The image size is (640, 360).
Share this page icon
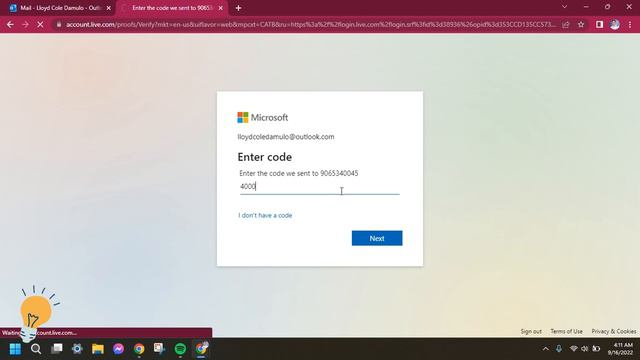566,24
